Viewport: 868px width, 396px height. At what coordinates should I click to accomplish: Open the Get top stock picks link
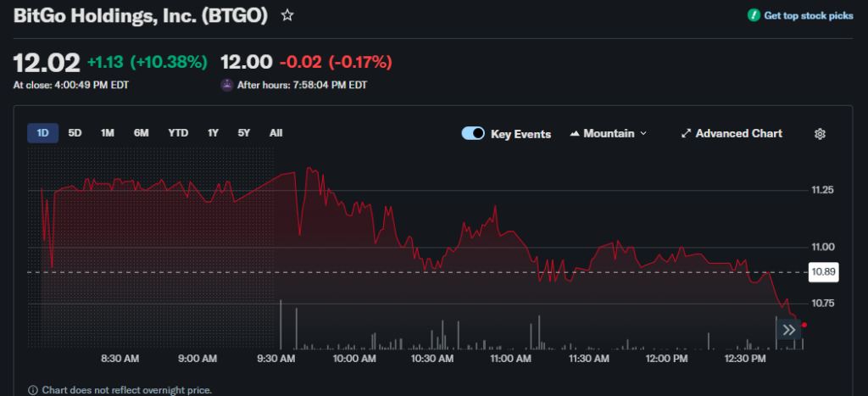(800, 15)
